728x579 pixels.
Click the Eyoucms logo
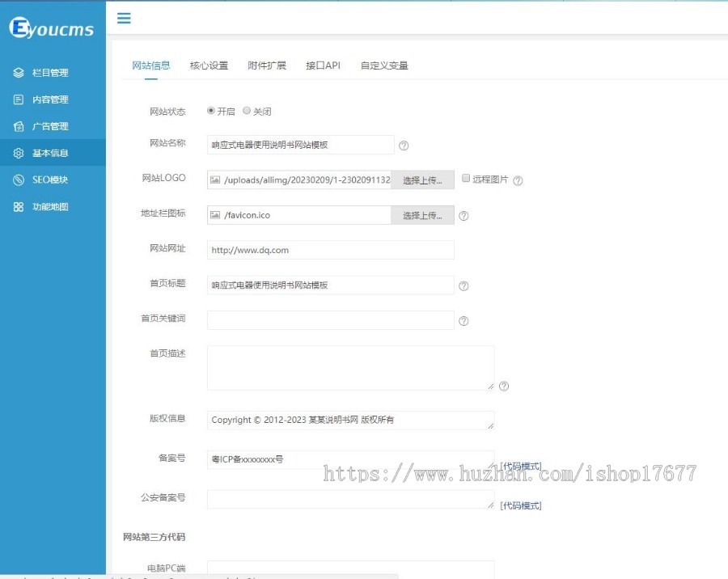(52, 27)
